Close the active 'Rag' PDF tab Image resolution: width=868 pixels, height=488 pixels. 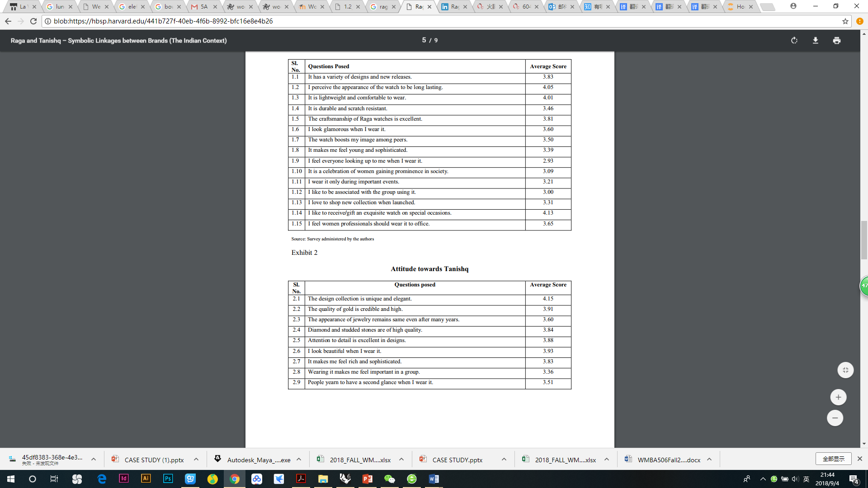(429, 7)
